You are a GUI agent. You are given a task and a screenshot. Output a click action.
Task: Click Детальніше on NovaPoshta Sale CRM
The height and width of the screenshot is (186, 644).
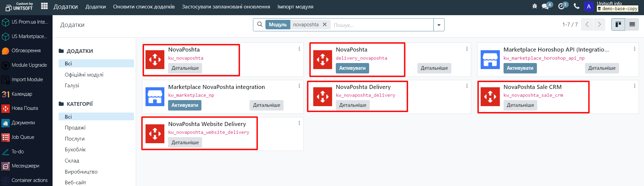tap(520, 105)
